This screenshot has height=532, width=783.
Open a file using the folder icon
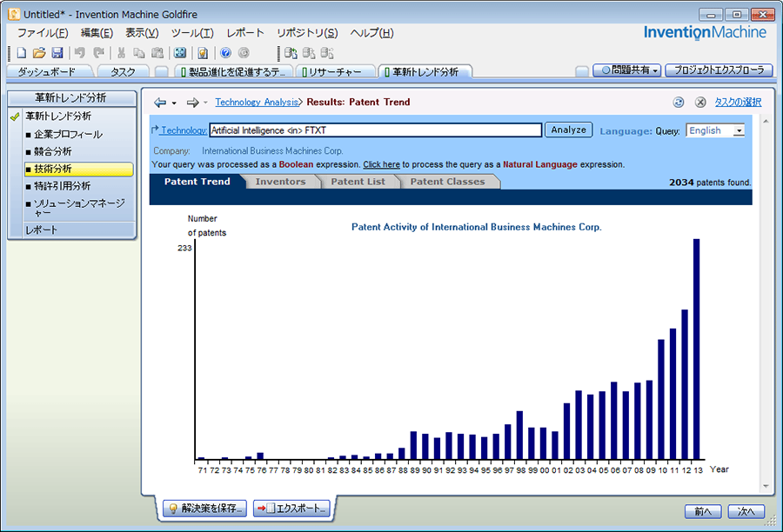pyautogui.click(x=39, y=53)
